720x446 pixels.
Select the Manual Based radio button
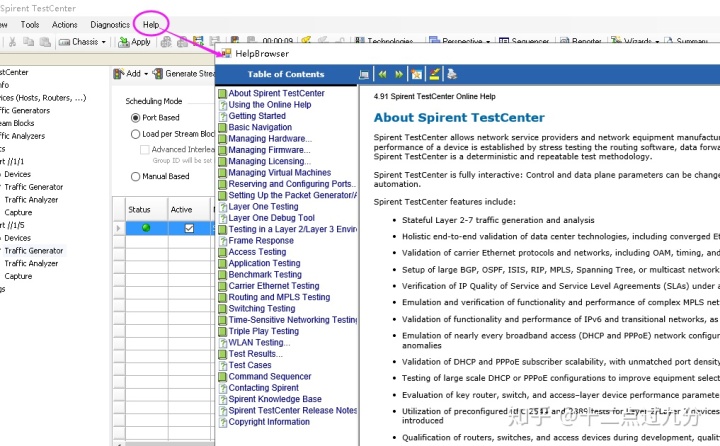click(135, 176)
